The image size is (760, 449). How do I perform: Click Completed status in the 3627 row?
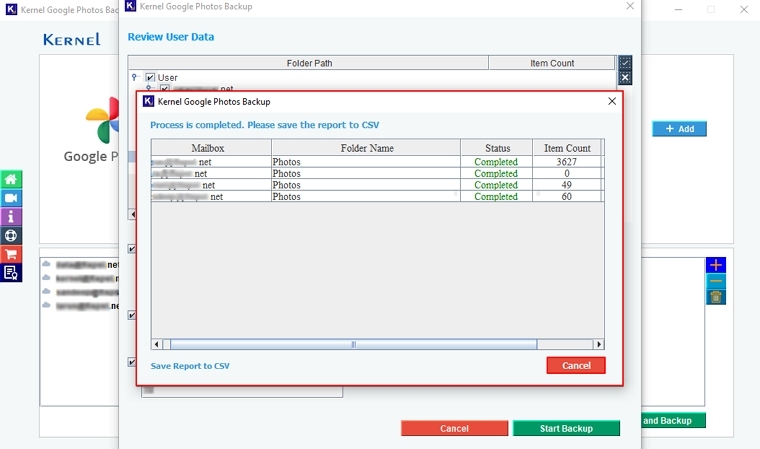click(496, 162)
